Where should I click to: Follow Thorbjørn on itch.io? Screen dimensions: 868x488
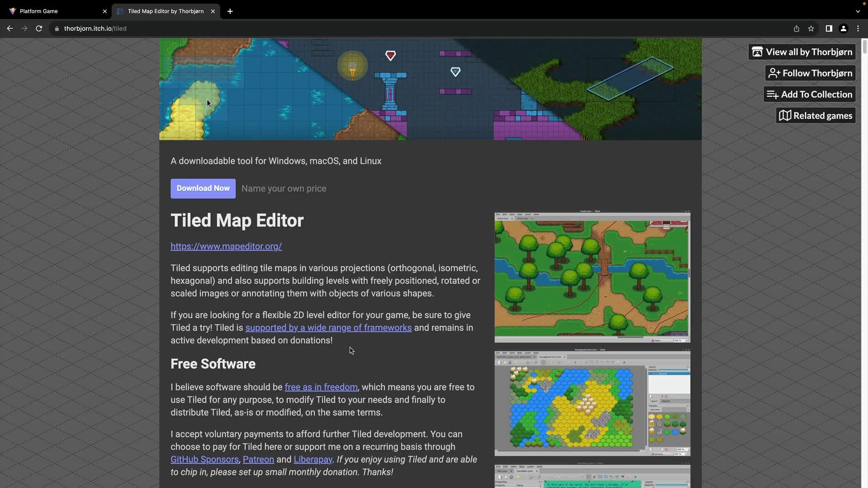tap(810, 73)
